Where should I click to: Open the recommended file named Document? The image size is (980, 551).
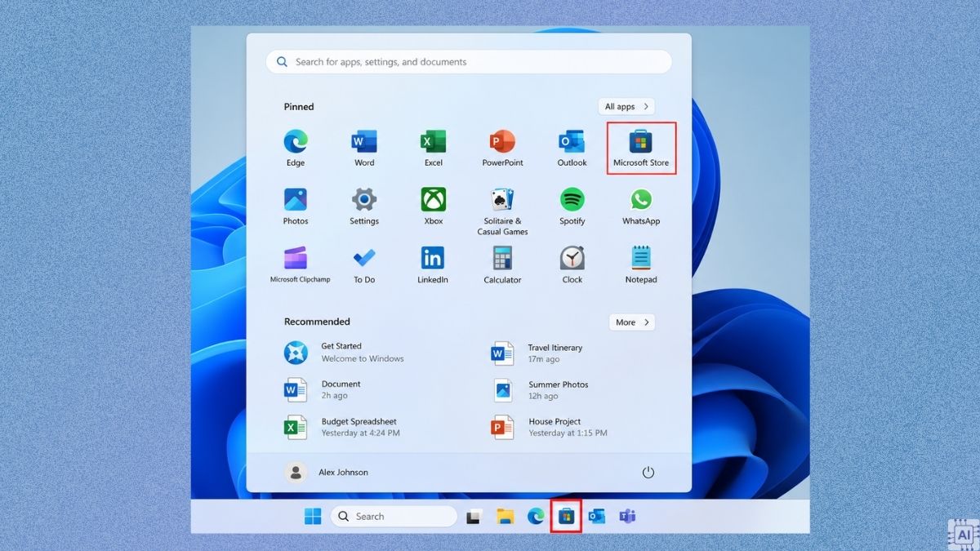coord(323,389)
